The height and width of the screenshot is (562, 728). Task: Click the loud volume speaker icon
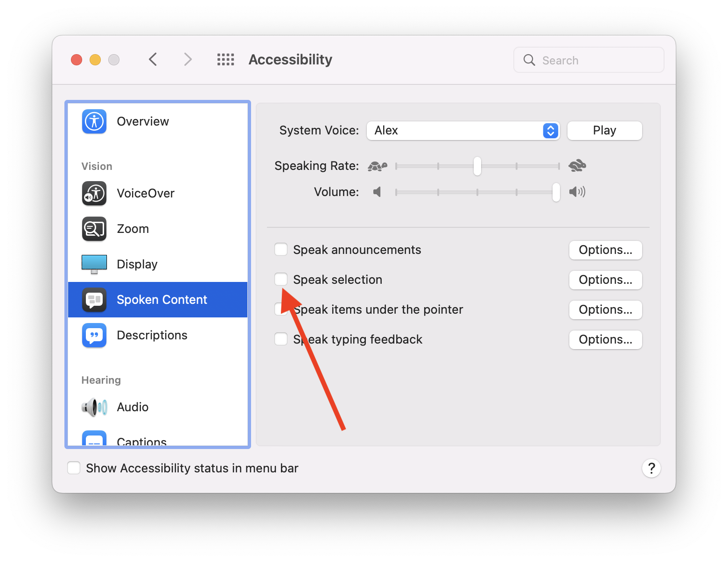577,192
